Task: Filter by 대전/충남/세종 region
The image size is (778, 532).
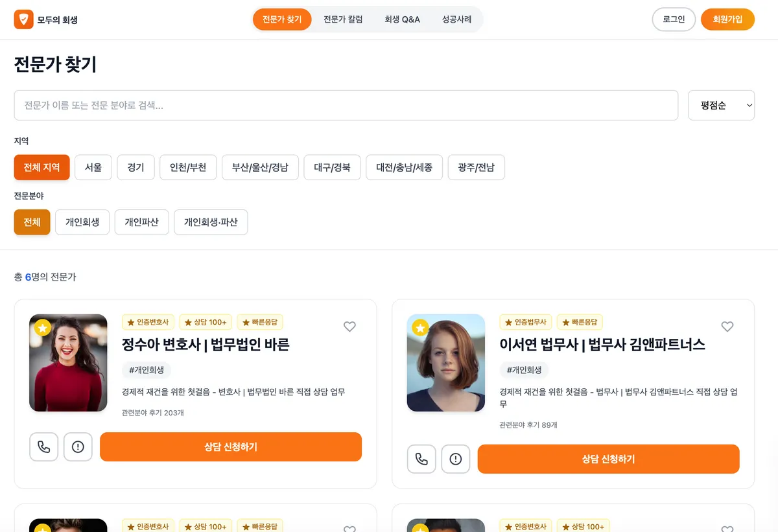Action: (x=404, y=167)
